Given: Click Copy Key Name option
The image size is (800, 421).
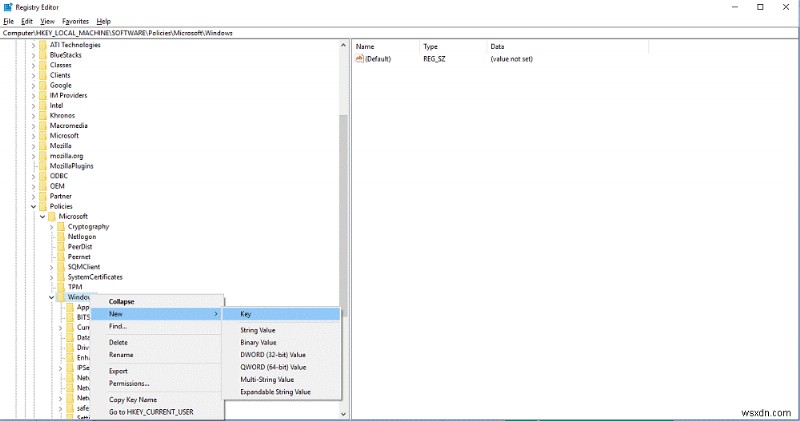Looking at the screenshot, I should (x=157, y=400).
